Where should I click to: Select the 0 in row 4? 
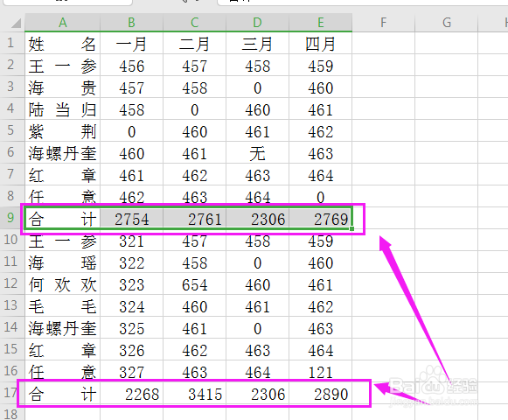[194, 109]
